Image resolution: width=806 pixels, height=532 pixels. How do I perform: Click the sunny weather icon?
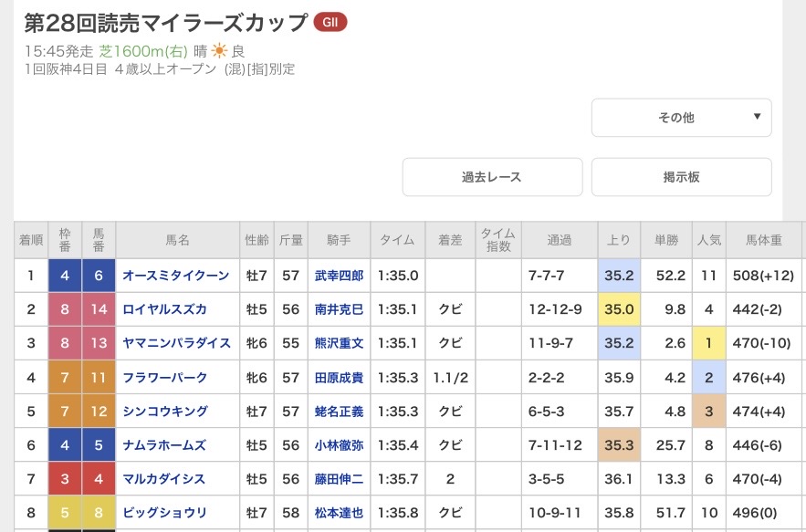point(219,51)
